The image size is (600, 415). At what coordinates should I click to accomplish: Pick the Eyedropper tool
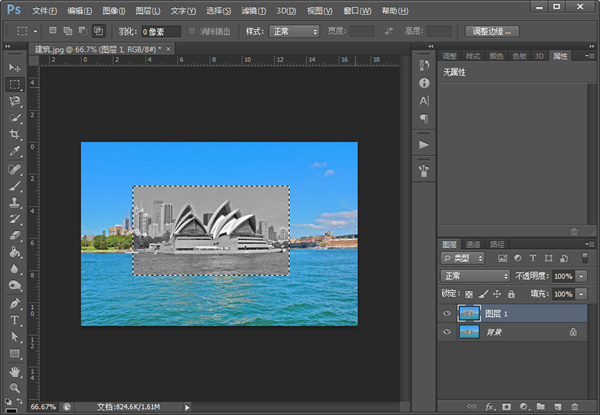click(x=15, y=152)
